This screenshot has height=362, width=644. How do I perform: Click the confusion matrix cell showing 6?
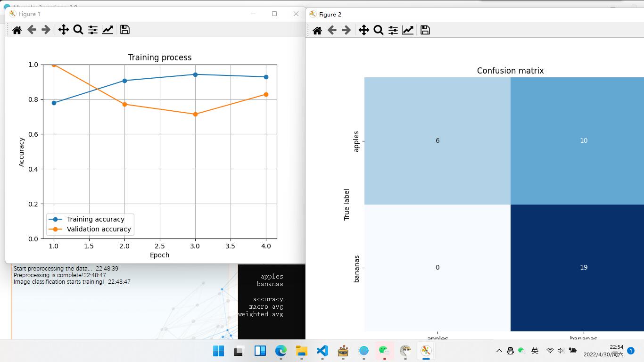click(438, 140)
